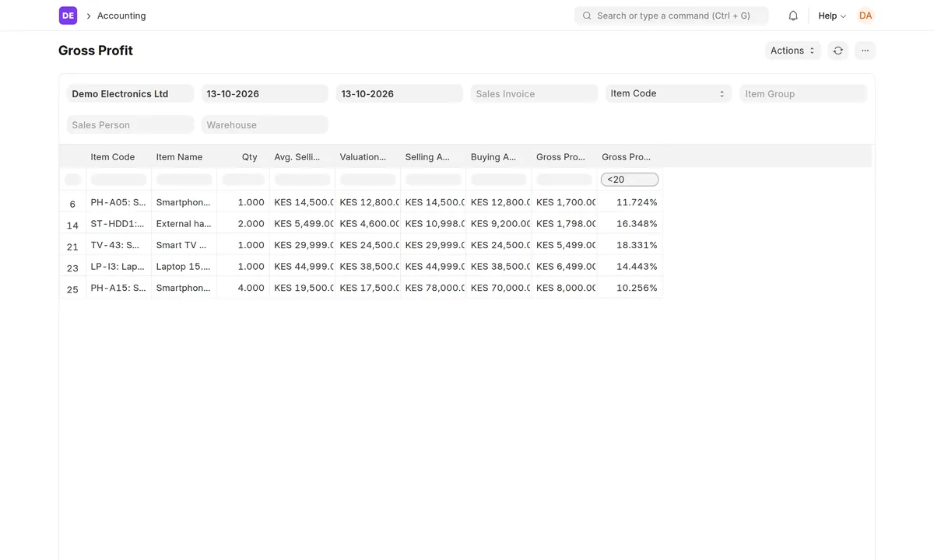
Task: Go to the Accounting breadcrumb
Action: pos(121,16)
